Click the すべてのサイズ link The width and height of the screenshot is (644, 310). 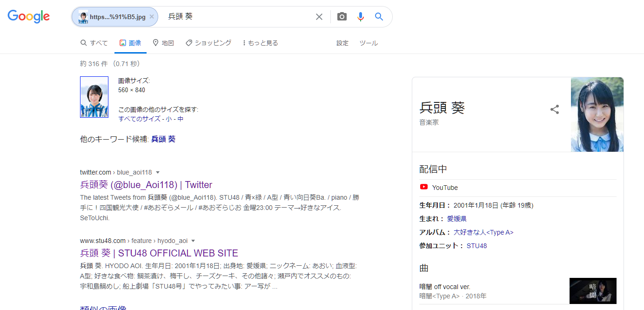point(140,119)
